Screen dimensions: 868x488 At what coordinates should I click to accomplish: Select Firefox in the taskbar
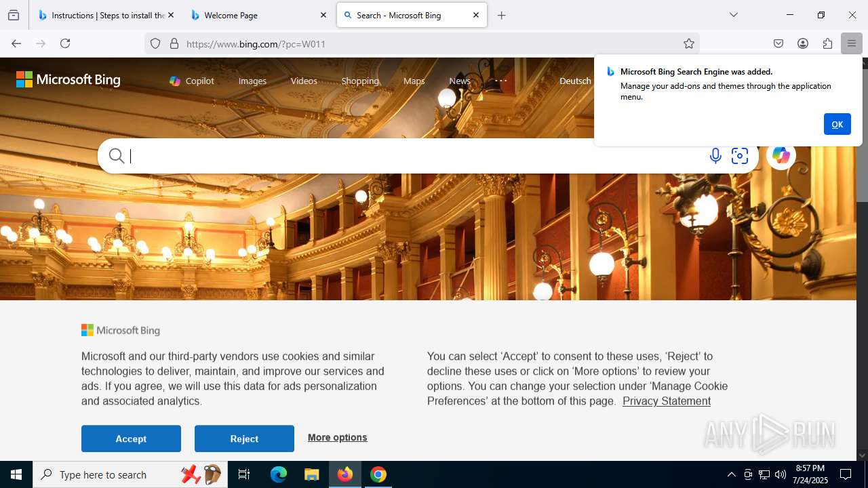tap(345, 474)
